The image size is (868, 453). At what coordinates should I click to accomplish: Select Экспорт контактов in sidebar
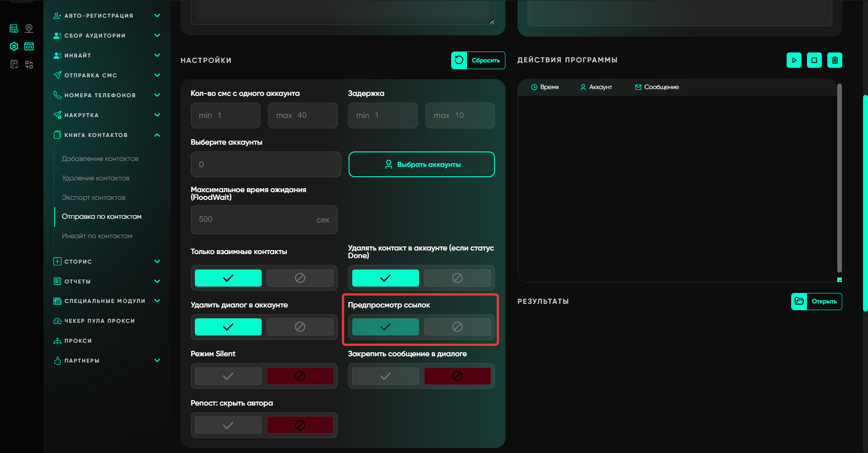(94, 198)
